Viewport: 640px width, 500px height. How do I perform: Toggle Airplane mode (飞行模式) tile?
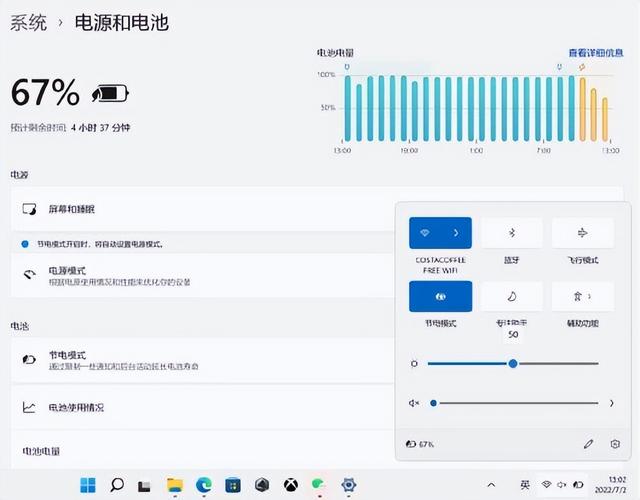[x=583, y=233]
